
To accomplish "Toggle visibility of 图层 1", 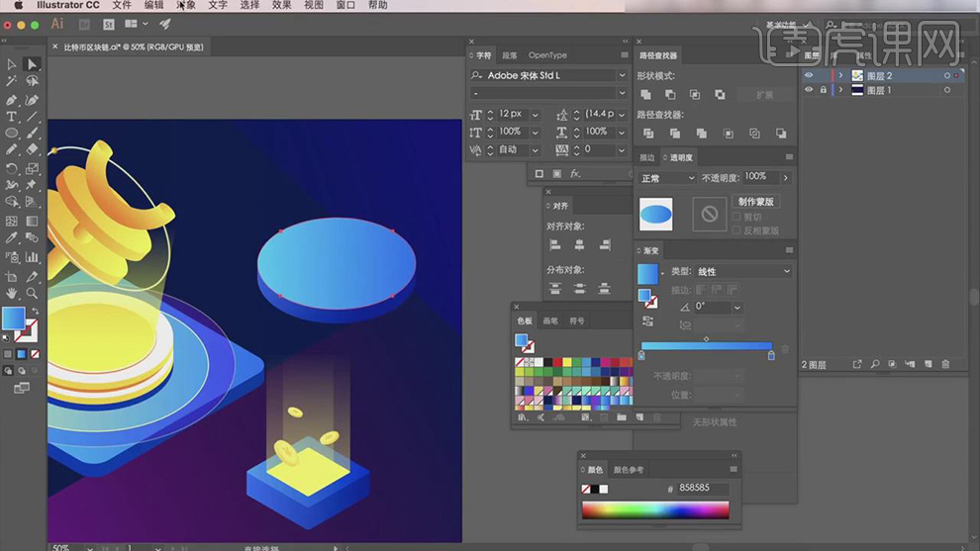I will 809,90.
